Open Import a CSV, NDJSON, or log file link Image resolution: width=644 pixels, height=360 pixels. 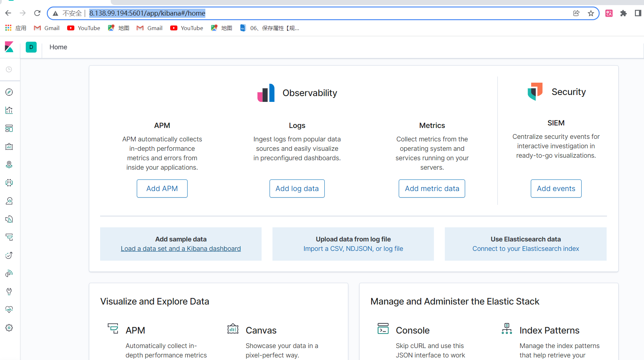[x=353, y=249]
